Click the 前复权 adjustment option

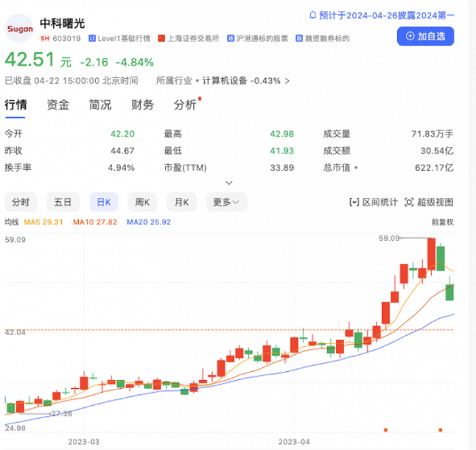(x=442, y=222)
